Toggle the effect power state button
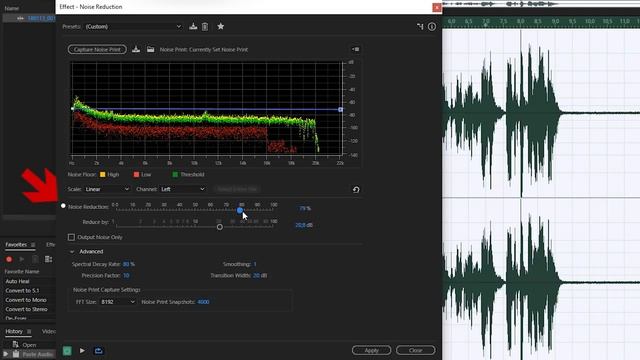The image size is (640, 360). [x=67, y=351]
